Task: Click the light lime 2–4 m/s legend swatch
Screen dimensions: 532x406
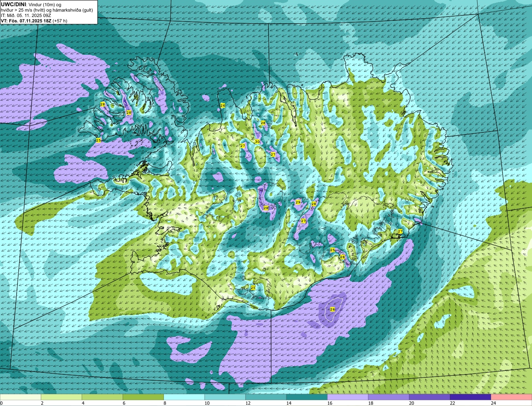Action: [62, 397]
